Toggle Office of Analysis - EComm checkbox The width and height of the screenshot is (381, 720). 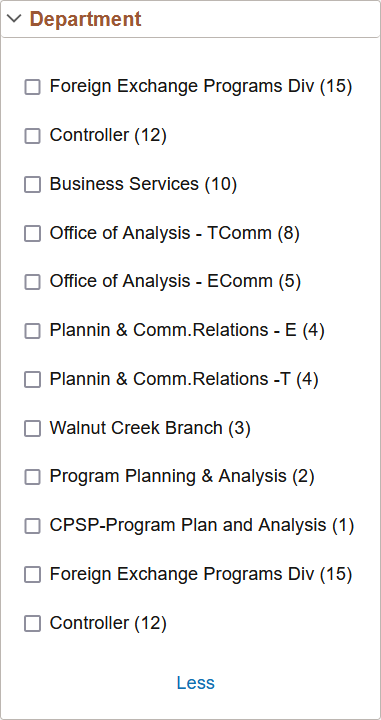coord(32,282)
